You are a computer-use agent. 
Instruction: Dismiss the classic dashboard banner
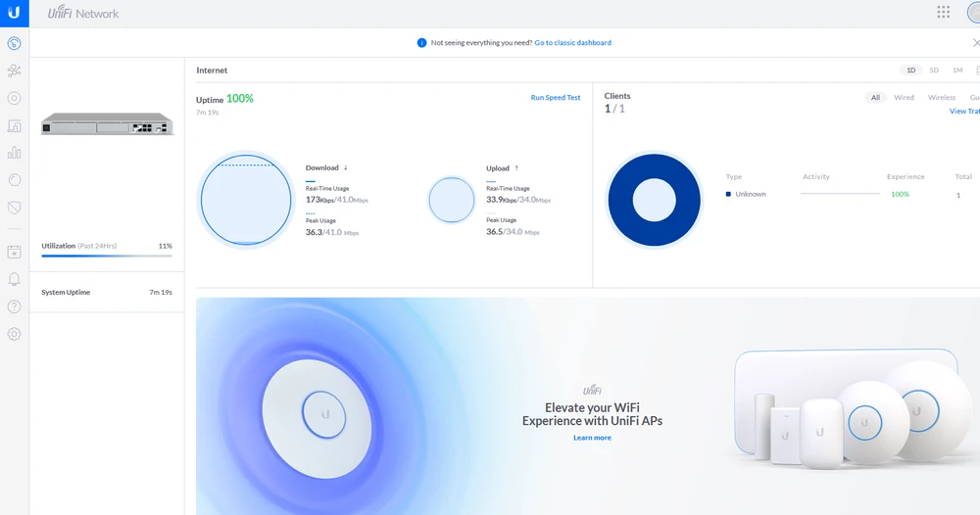[976, 42]
